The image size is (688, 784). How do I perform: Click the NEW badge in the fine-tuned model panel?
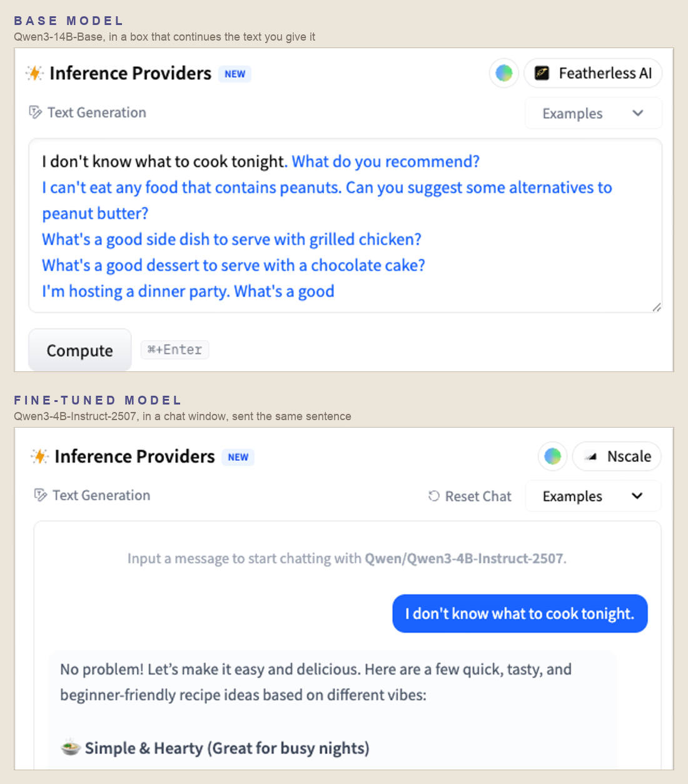238,457
